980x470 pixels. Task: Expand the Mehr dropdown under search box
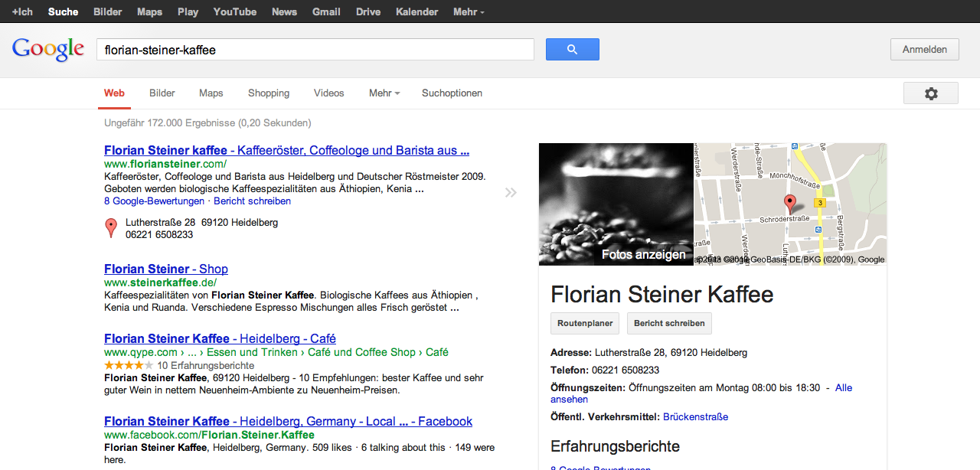[384, 93]
